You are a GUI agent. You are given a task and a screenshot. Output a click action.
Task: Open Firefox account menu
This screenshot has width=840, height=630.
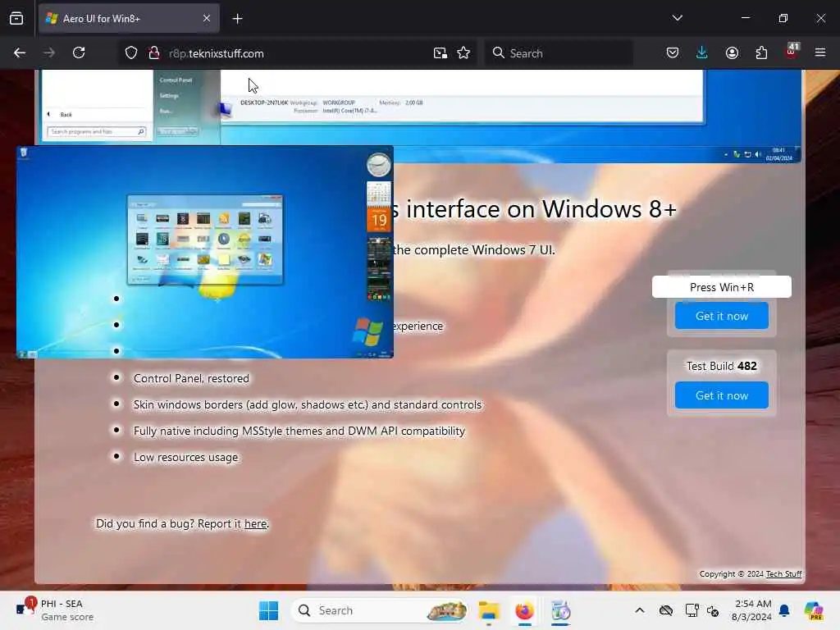(732, 52)
